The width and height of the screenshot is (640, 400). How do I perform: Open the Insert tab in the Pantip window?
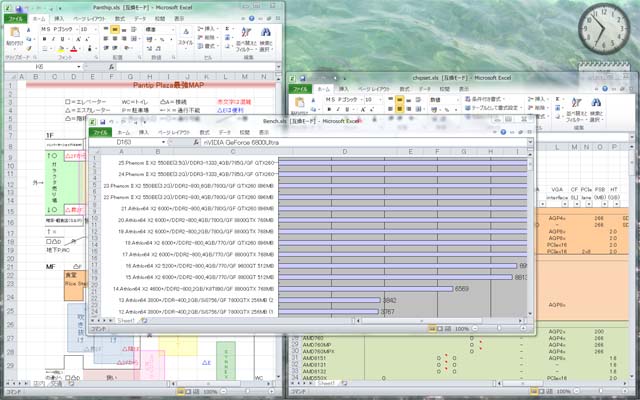pyautogui.click(x=59, y=19)
